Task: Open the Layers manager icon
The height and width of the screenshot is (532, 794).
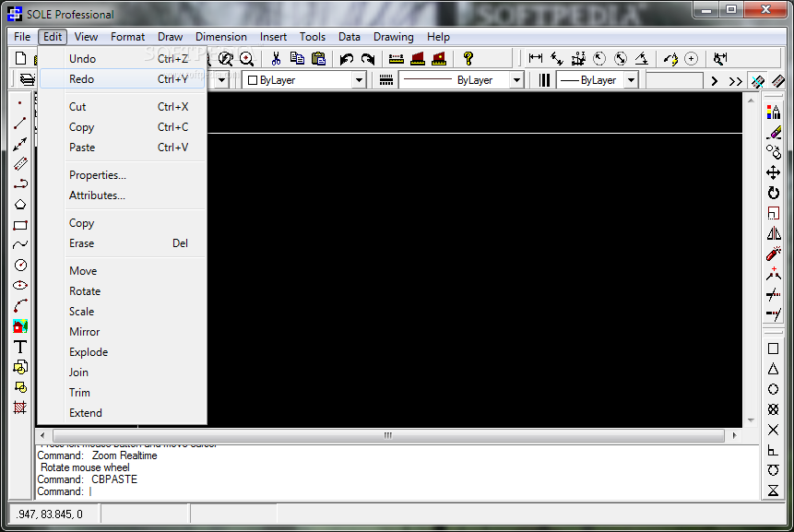Action: pyautogui.click(x=28, y=80)
